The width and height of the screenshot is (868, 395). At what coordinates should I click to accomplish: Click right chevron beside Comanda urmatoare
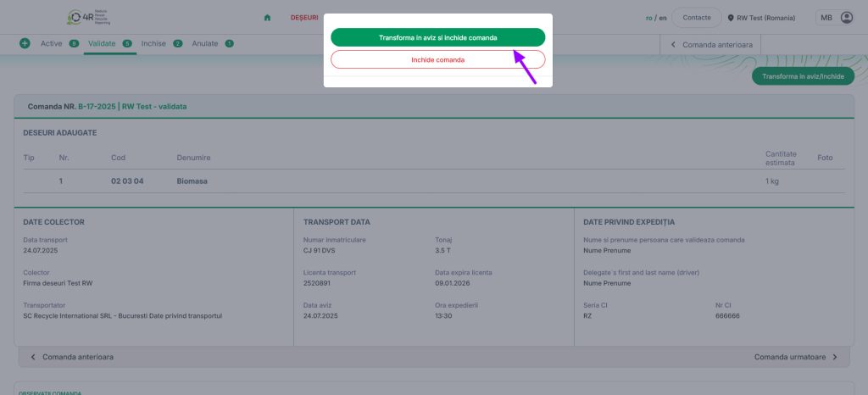point(834,357)
